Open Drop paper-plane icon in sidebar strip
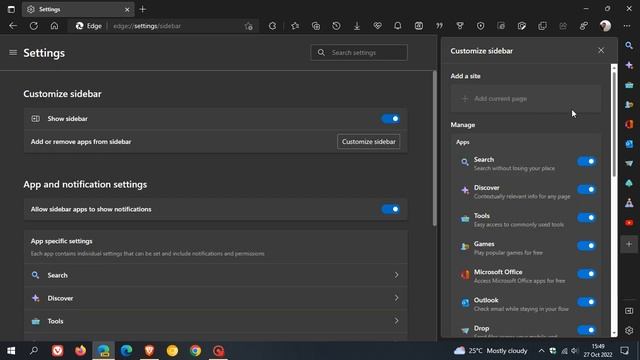Viewport: 640px width, 360px height. (629, 163)
